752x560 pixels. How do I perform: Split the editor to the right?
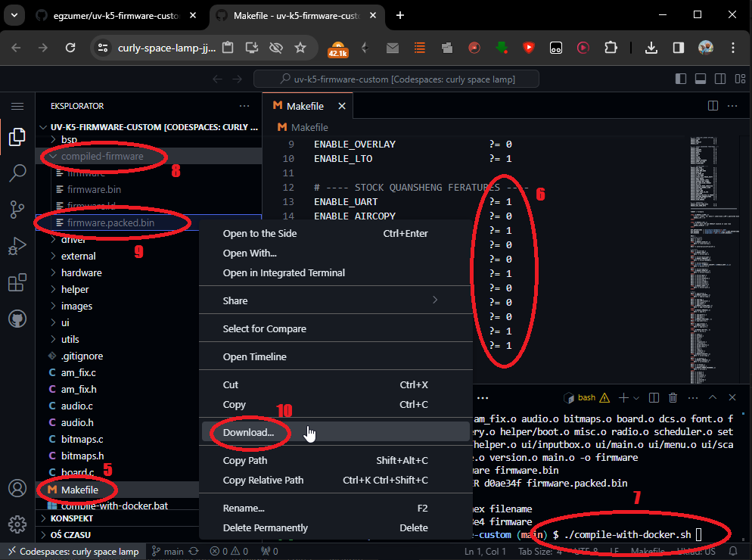point(712,106)
